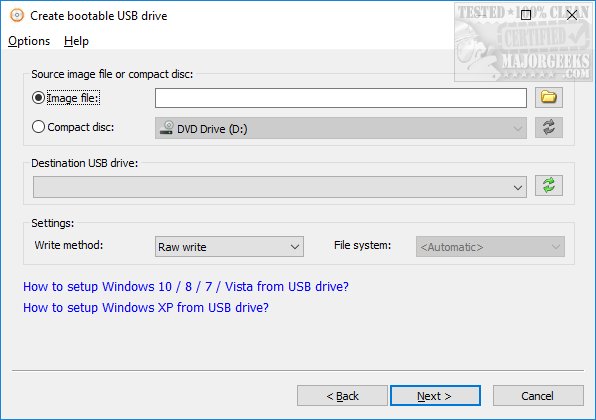This screenshot has height=420, width=596.
Task: Close the Create bootable USB drive window
Action: [572, 15]
